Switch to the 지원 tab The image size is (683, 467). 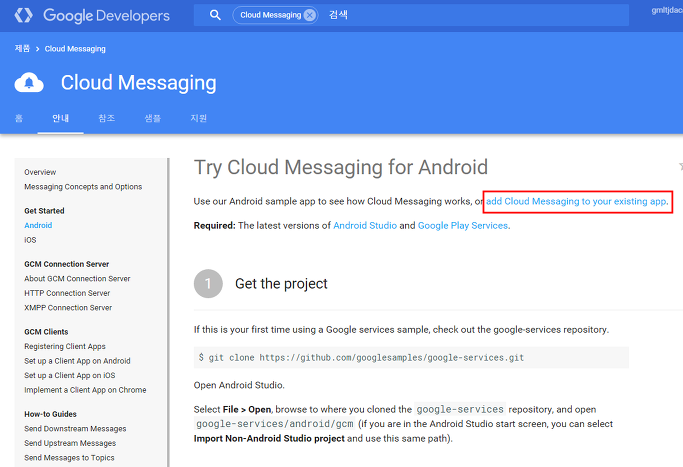click(199, 118)
